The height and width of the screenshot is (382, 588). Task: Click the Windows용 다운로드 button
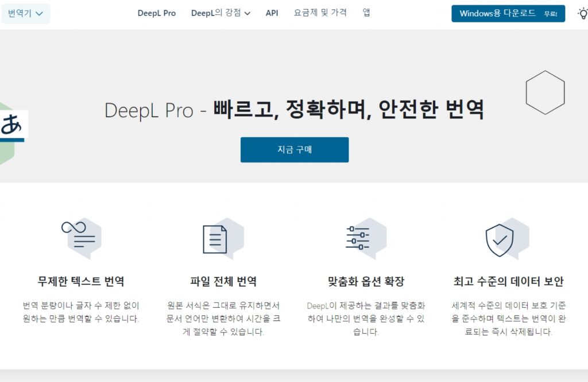pyautogui.click(x=508, y=13)
